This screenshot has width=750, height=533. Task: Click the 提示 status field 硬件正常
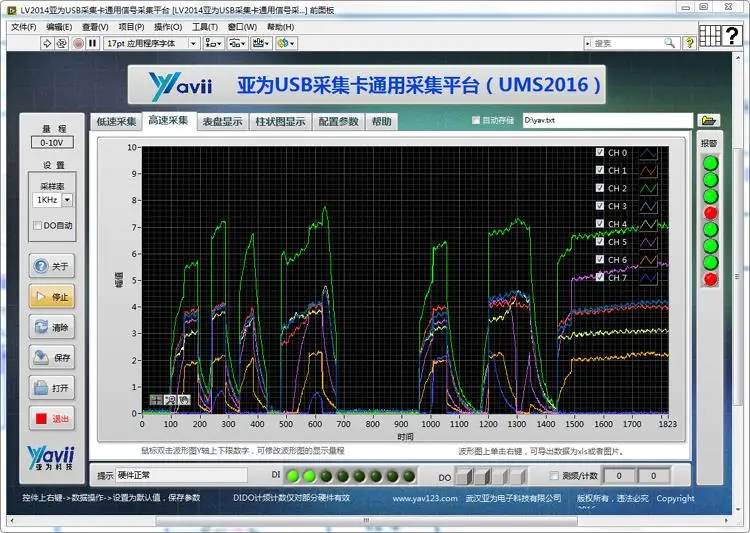[x=182, y=475]
